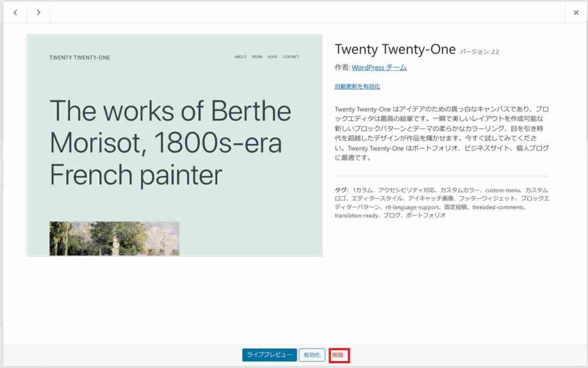Click ABOUT in the screenshot's menu
The height and width of the screenshot is (368, 588).
pos(241,57)
